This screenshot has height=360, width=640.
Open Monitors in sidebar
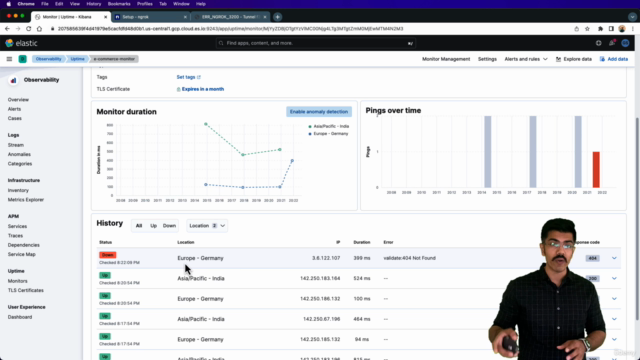[x=18, y=281]
